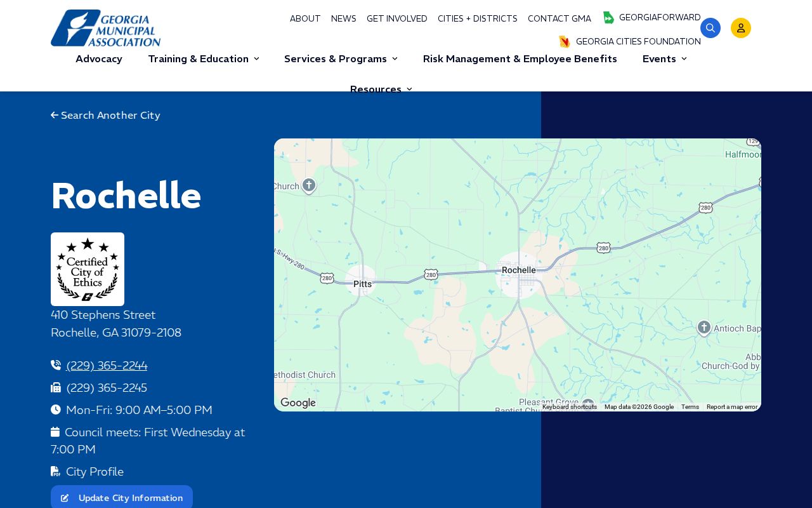The height and width of the screenshot is (508, 812).
Task: Select the fax number (229) 365-2245 text
Action: [x=107, y=388]
